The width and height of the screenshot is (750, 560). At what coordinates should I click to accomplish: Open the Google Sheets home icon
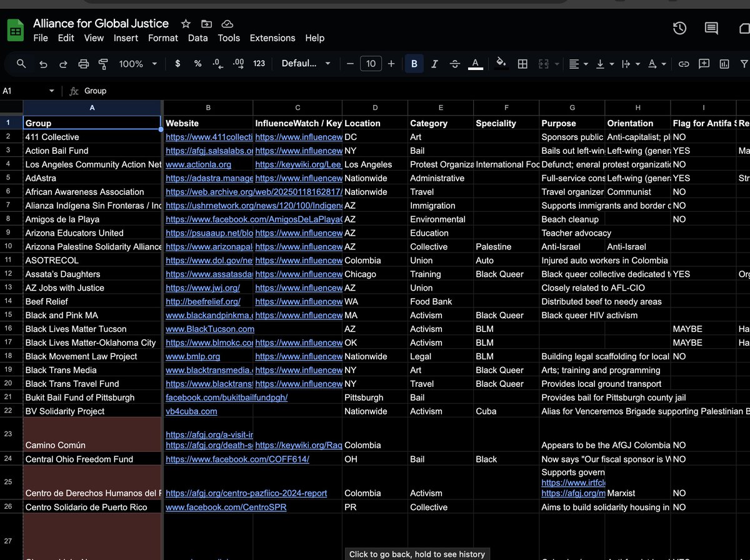tap(16, 31)
